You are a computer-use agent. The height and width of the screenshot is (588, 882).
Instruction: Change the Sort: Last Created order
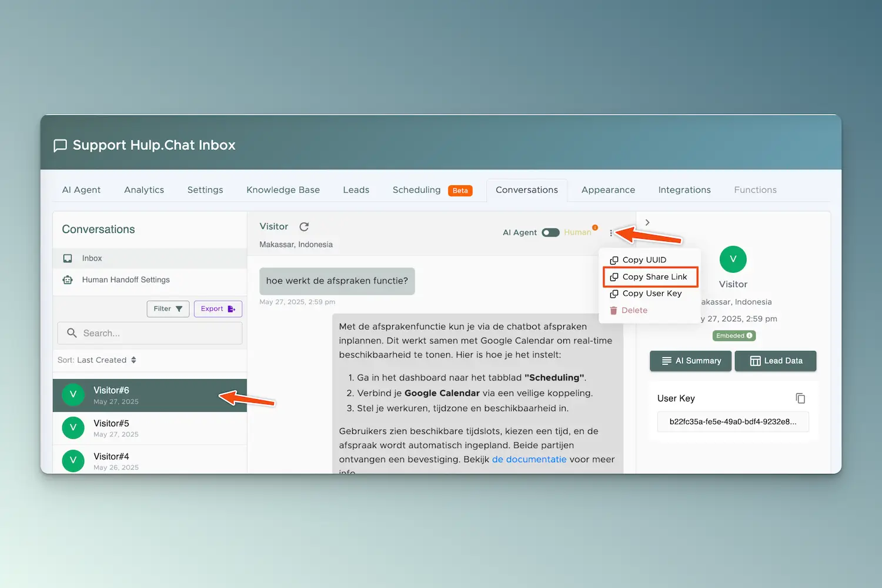tap(97, 360)
